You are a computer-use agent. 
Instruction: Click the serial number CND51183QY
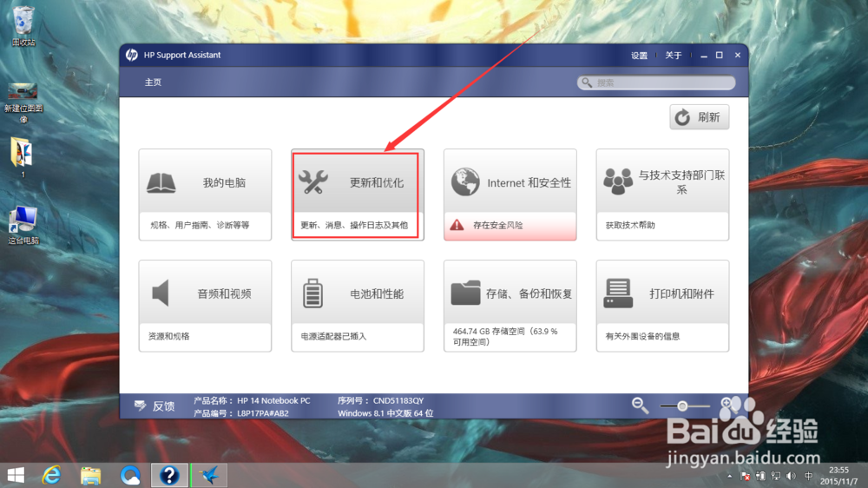pyautogui.click(x=398, y=400)
